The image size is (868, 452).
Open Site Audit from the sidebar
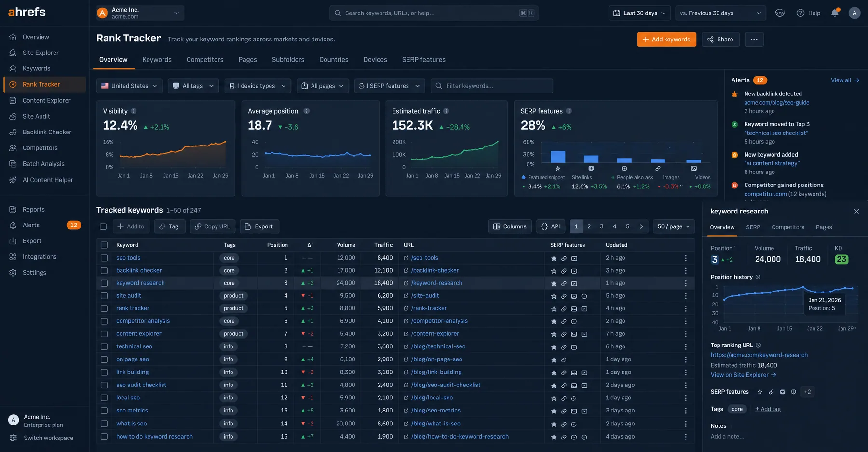click(36, 116)
